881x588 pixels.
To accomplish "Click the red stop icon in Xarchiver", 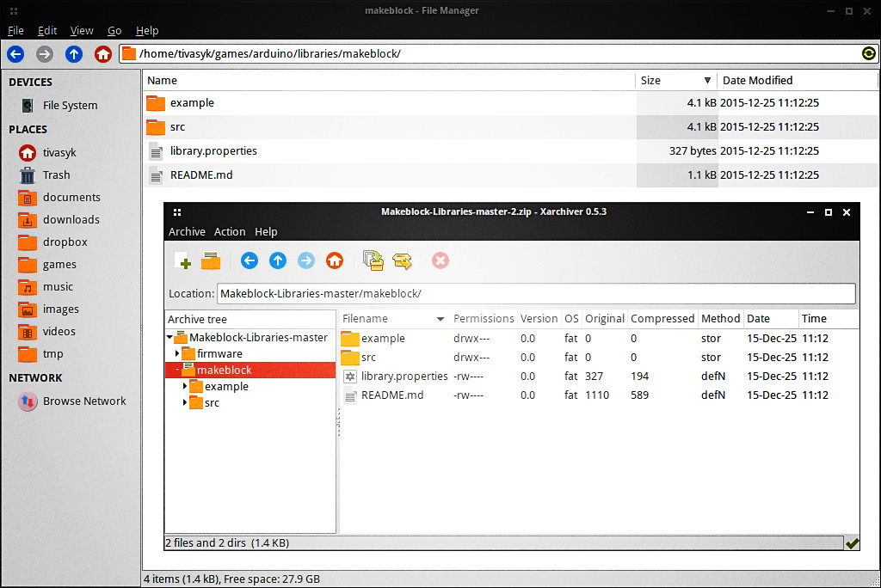I will (x=440, y=260).
